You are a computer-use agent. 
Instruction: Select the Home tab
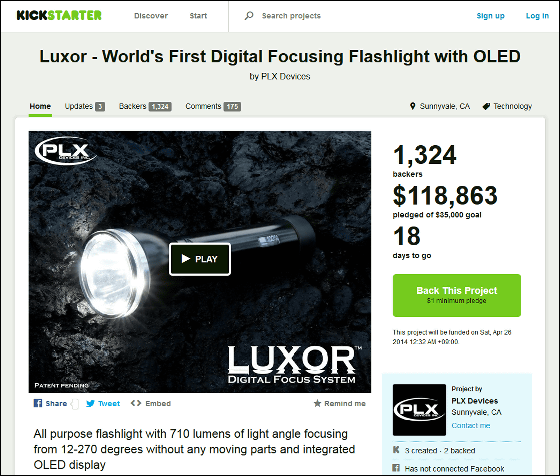[40, 106]
